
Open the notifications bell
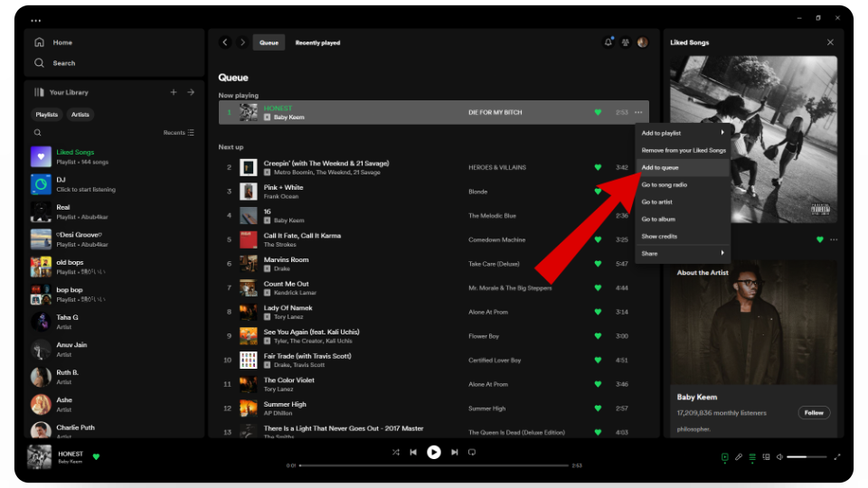[609, 42]
